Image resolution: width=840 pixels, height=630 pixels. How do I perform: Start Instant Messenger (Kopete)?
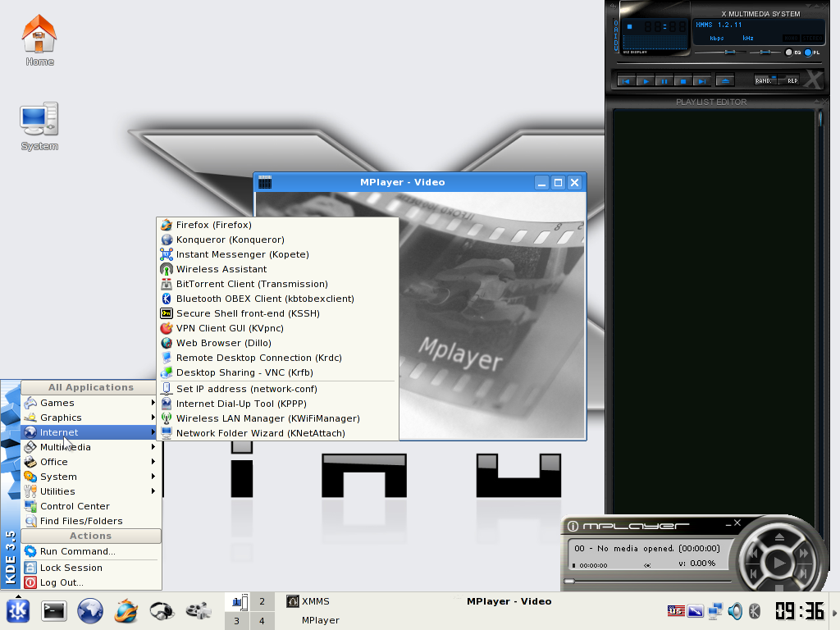(x=277, y=254)
